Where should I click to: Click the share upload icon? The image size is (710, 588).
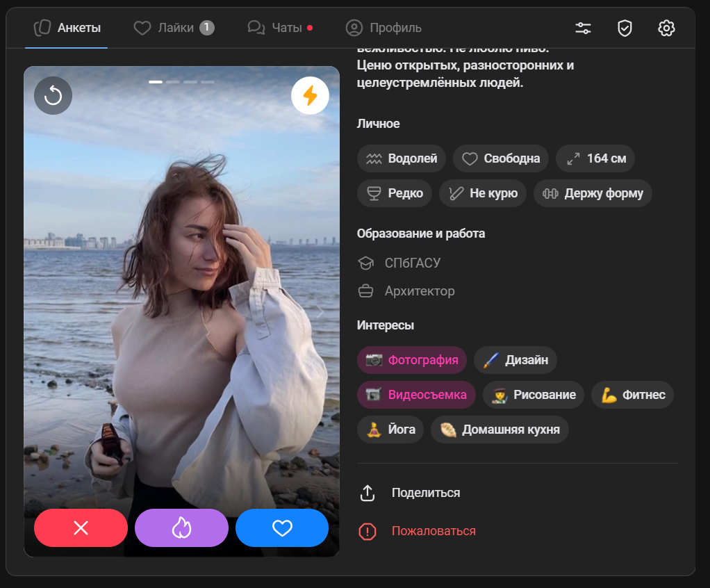tap(368, 493)
